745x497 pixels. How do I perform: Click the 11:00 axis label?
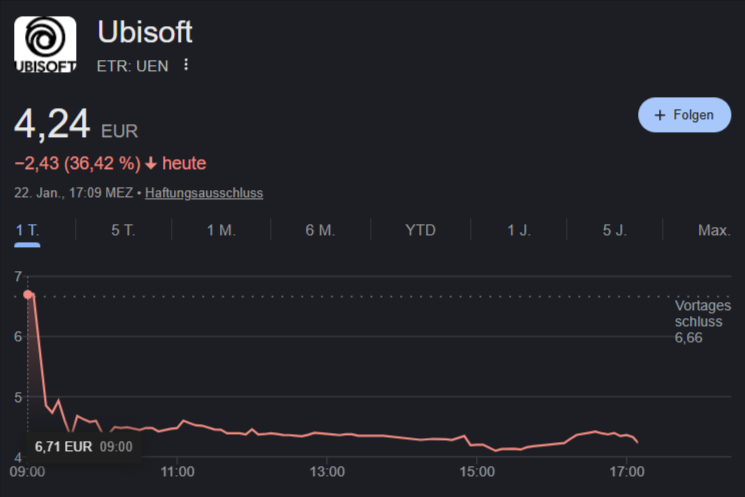(x=177, y=472)
